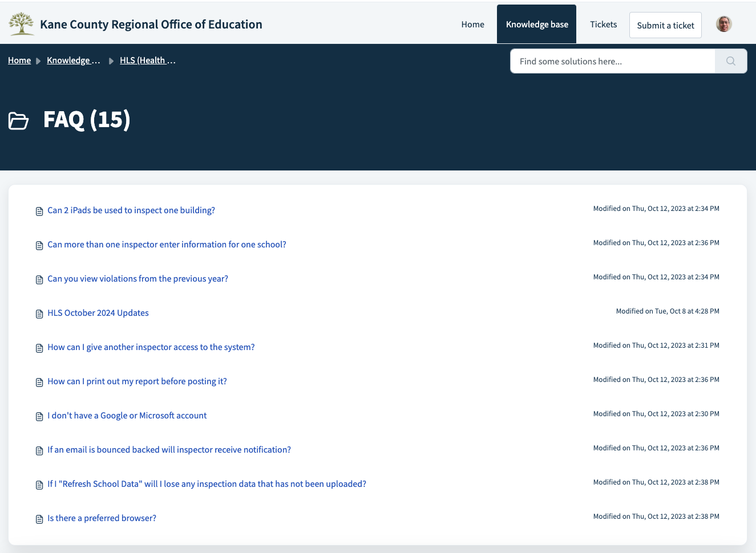
Task: Go to the Home navigation tab
Action: [473, 25]
